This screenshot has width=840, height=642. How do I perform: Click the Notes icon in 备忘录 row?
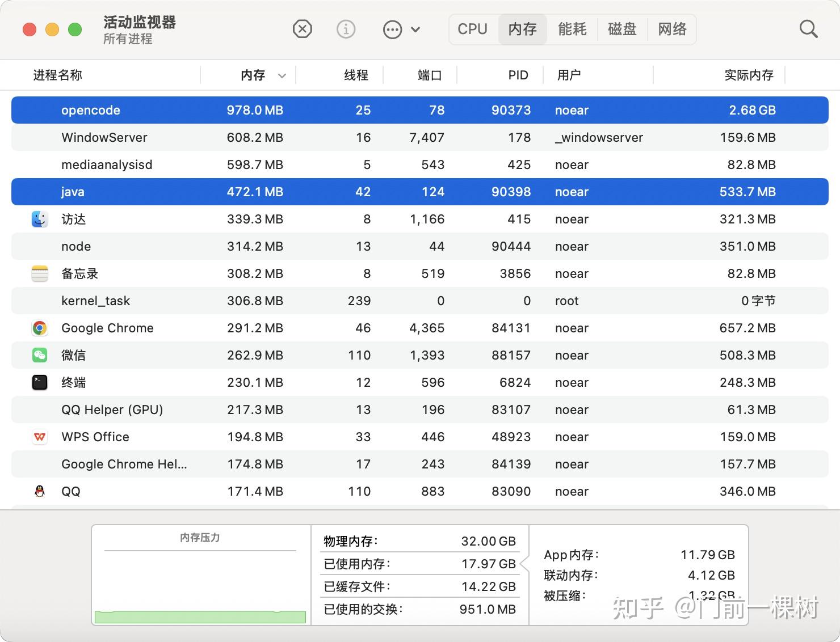coord(40,273)
